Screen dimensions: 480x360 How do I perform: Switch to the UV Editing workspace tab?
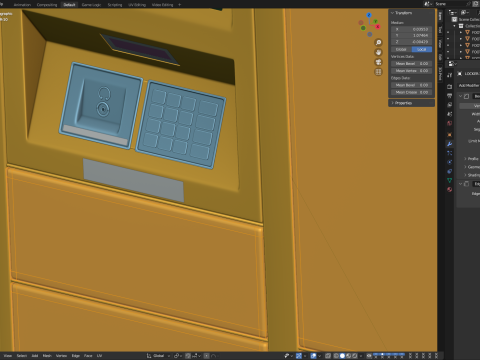click(137, 5)
